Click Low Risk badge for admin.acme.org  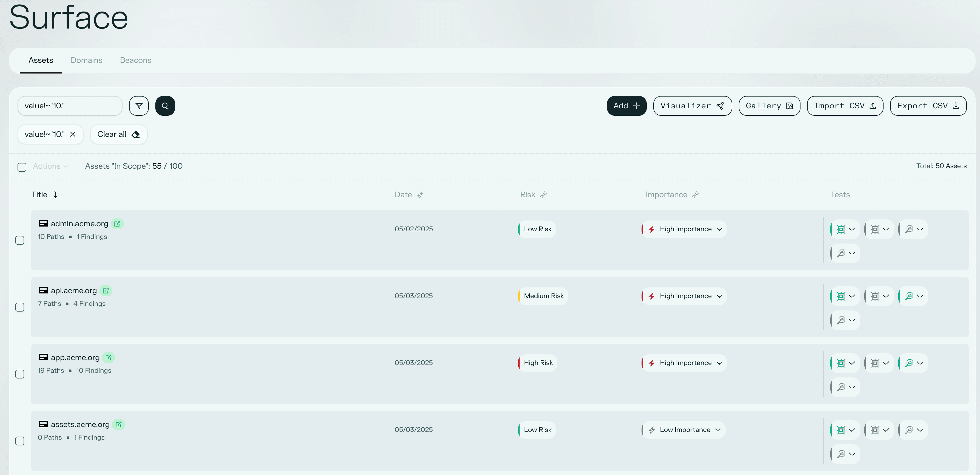(537, 229)
